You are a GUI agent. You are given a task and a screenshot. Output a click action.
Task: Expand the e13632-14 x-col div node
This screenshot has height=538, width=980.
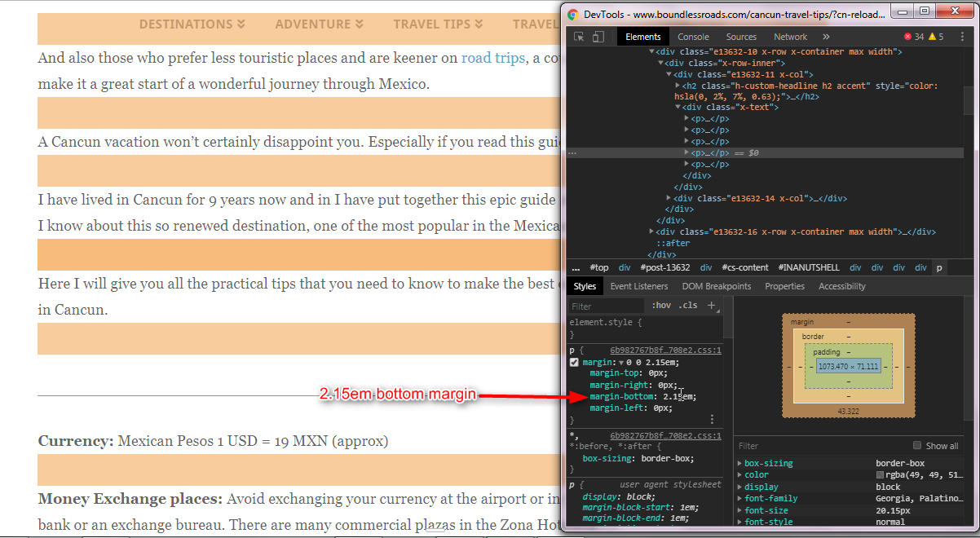coord(669,198)
